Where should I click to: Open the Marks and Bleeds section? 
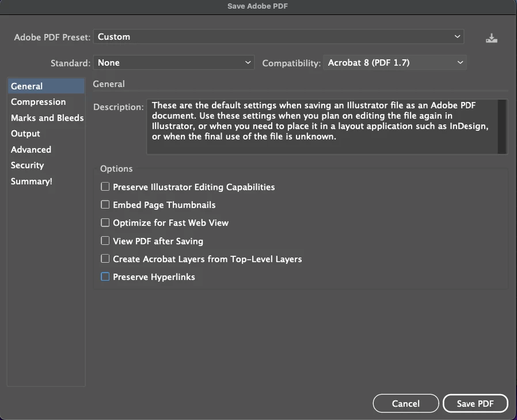point(46,118)
